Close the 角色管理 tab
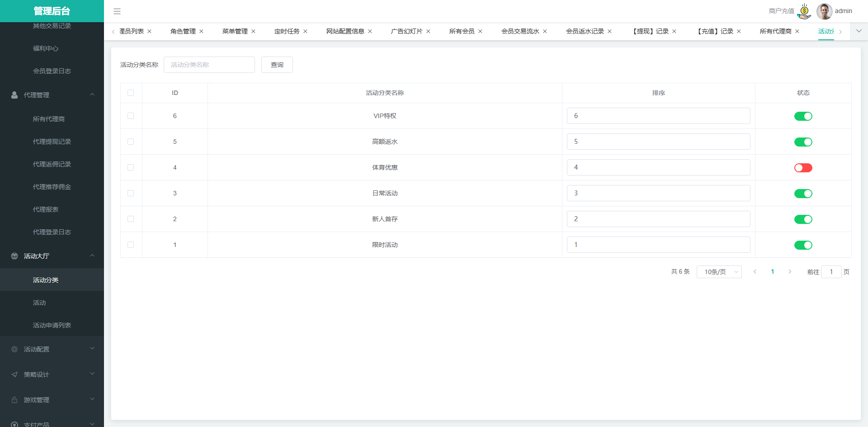868x427 pixels. [x=202, y=31]
